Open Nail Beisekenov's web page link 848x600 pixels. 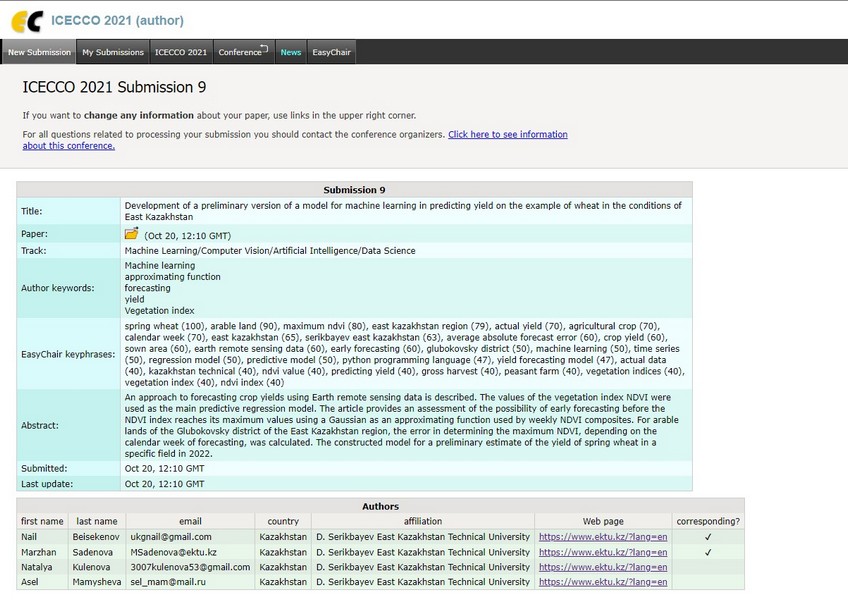click(x=602, y=537)
